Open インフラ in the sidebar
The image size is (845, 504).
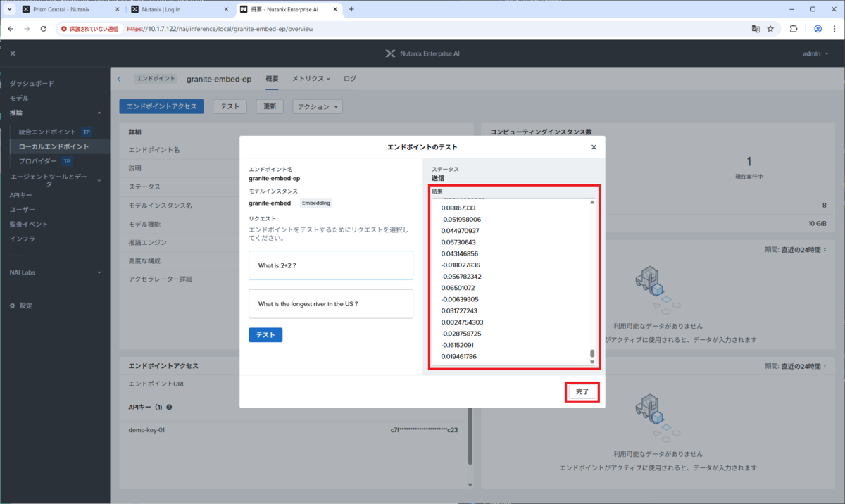(x=22, y=239)
